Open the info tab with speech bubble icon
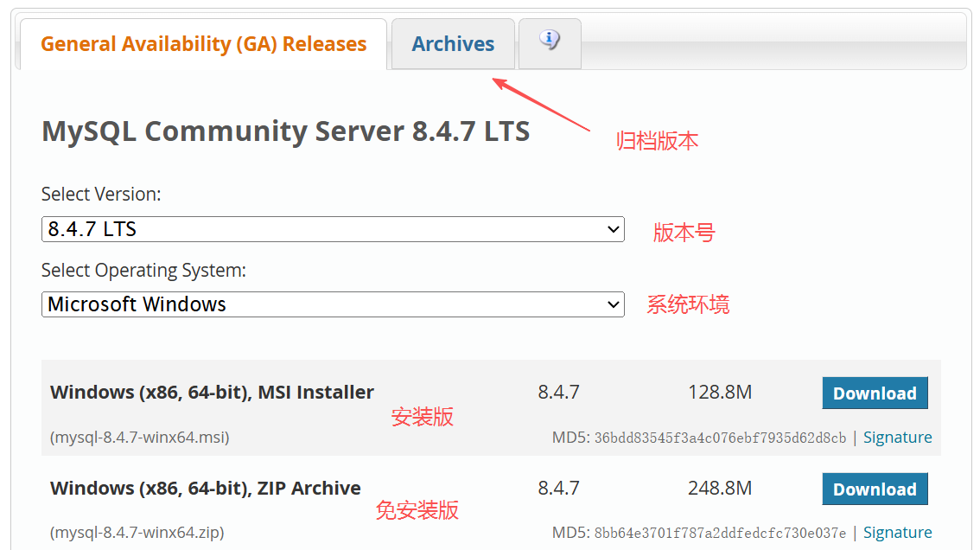This screenshot has width=980, height=550. (x=550, y=44)
